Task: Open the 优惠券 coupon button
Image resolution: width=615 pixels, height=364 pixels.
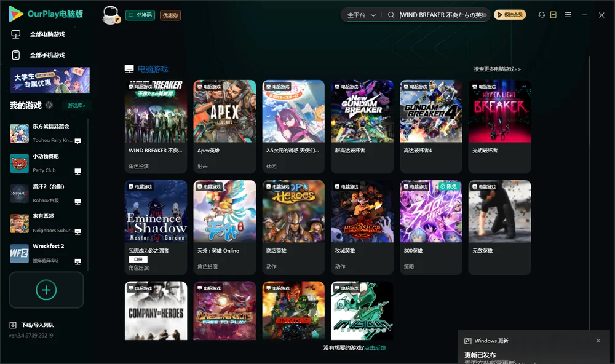Action: [170, 15]
